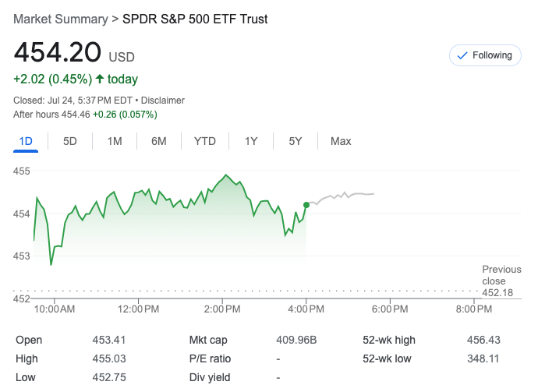The width and height of the screenshot is (538, 392).
Task: Click the SPDR S&P 500 ETF Trust title
Action: coord(195,19)
